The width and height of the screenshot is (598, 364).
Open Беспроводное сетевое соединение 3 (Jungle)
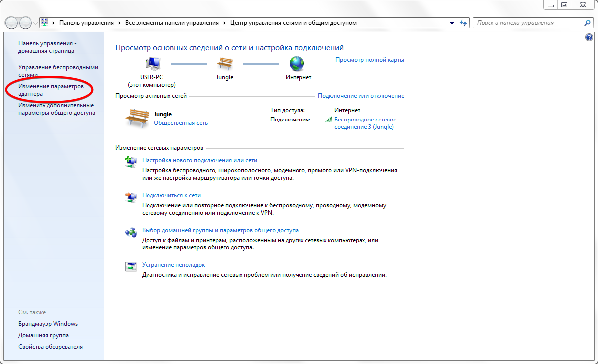click(x=365, y=123)
